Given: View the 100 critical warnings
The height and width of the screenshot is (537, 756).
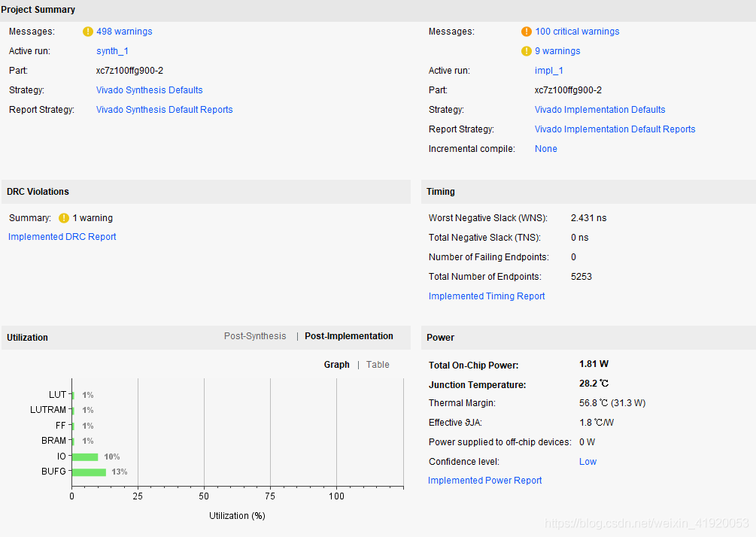Looking at the screenshot, I should coord(577,32).
